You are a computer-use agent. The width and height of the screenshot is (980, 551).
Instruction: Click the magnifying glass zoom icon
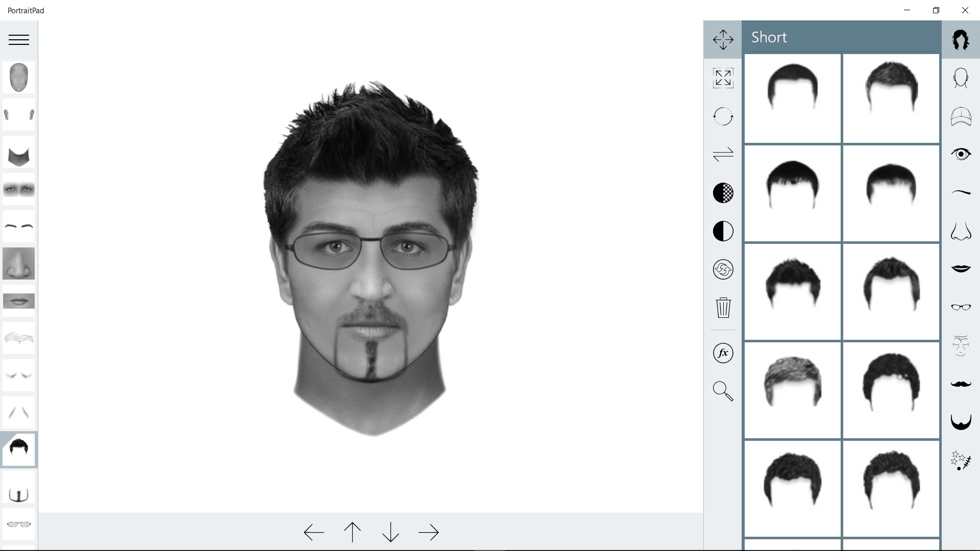(x=723, y=391)
